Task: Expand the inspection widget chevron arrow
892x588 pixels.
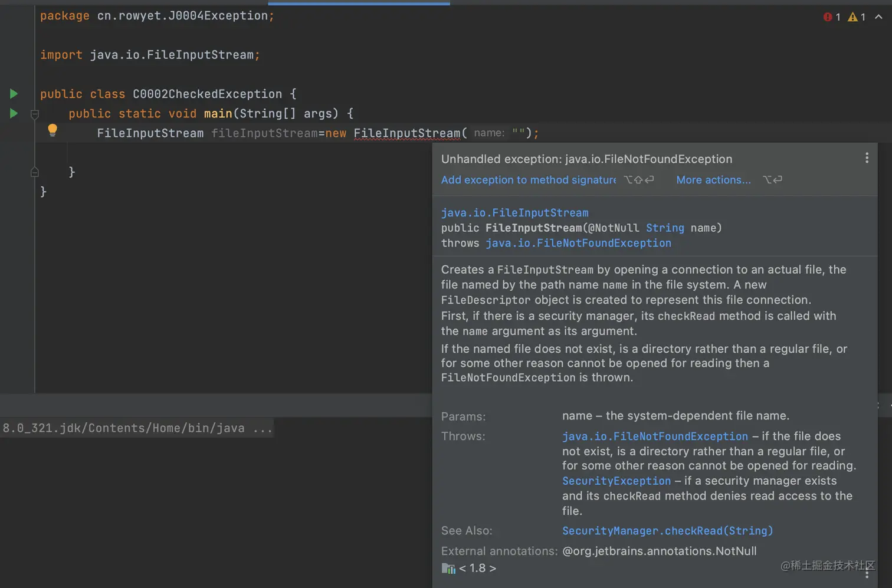Action: pos(878,17)
